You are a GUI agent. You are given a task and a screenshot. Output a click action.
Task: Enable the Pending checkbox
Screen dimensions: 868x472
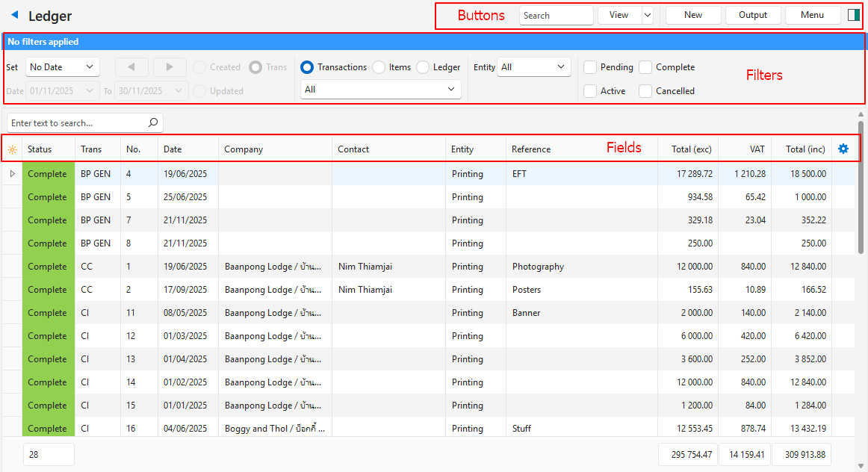[589, 66]
